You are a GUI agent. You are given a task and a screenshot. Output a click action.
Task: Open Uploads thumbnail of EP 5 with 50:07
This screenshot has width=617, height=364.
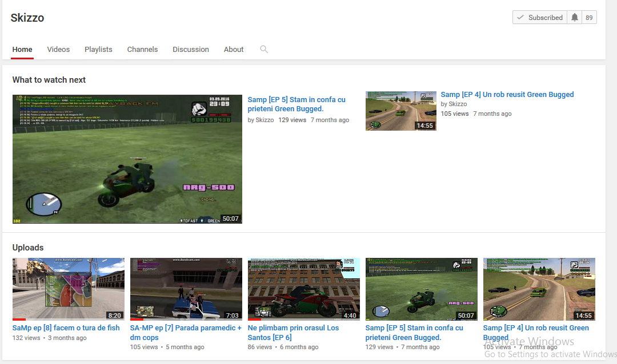422,289
